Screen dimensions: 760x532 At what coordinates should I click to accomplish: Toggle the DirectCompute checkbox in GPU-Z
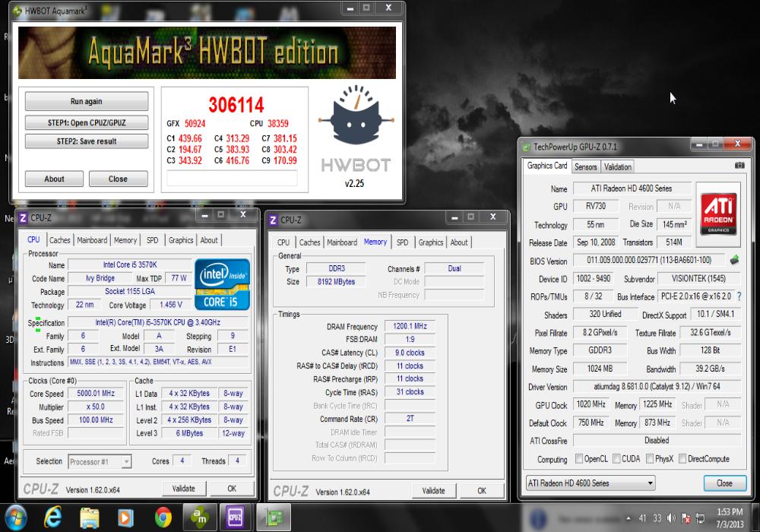tap(682, 458)
